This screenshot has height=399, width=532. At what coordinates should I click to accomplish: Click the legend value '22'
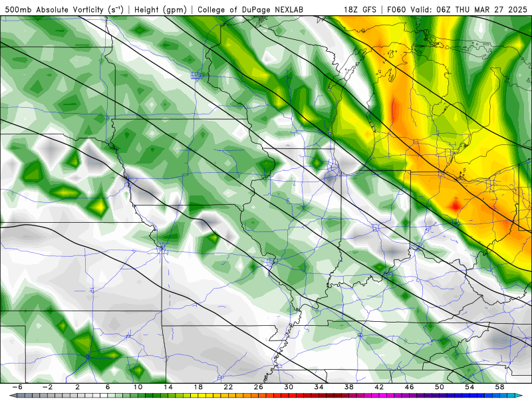click(228, 387)
